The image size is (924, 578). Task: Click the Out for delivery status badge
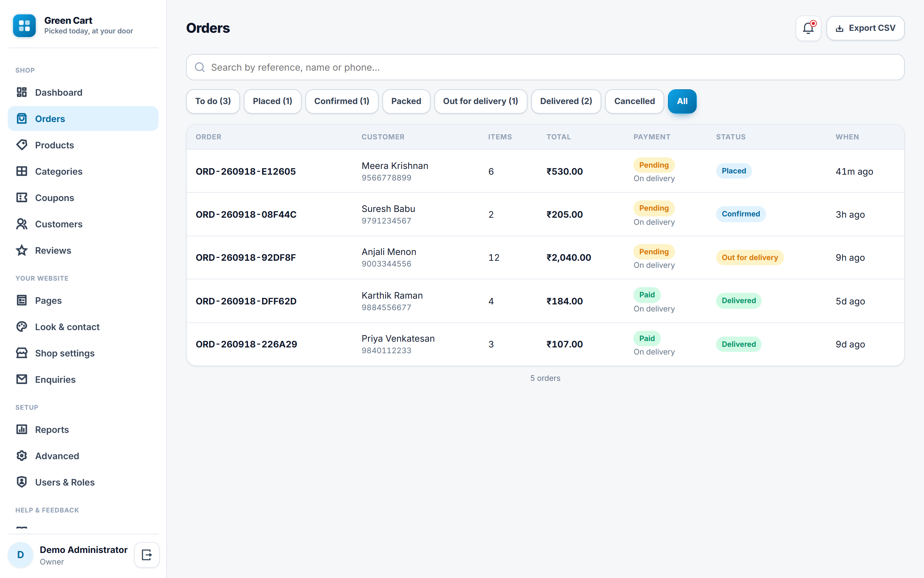[x=750, y=258]
